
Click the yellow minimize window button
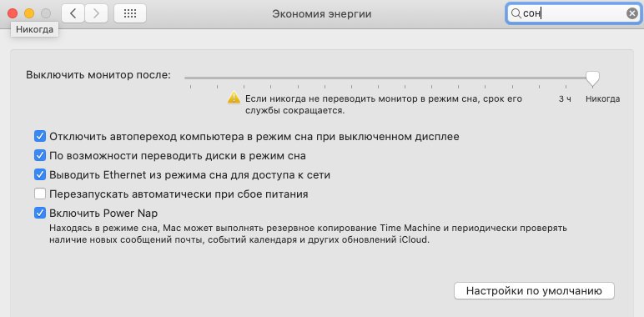click(x=29, y=13)
